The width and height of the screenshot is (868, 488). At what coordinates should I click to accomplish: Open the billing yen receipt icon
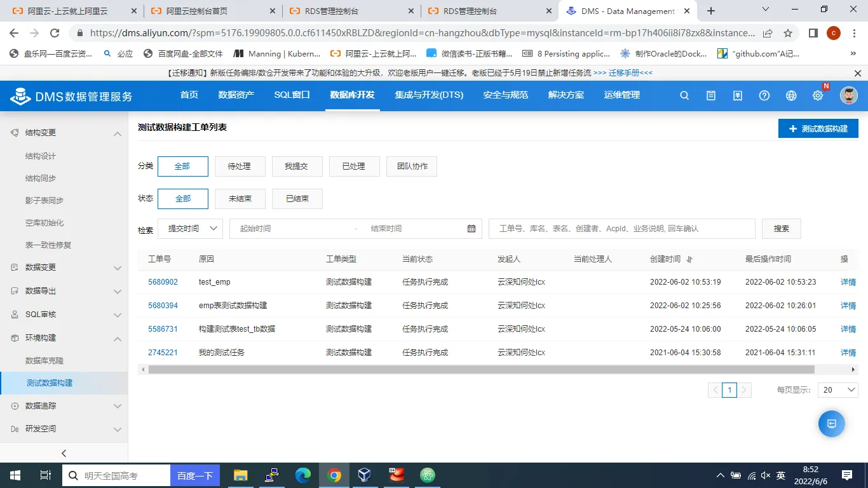(x=738, y=95)
